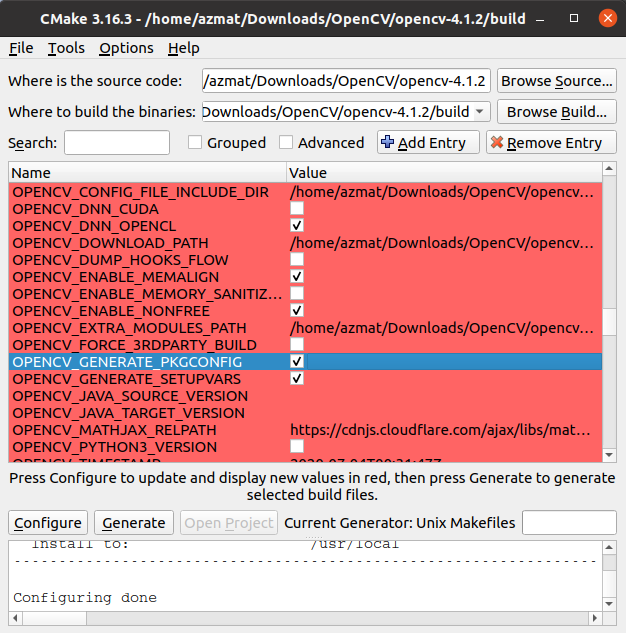626x633 pixels.
Task: Select the OPENCV_DNN_CUDA row name
Action: (86, 209)
